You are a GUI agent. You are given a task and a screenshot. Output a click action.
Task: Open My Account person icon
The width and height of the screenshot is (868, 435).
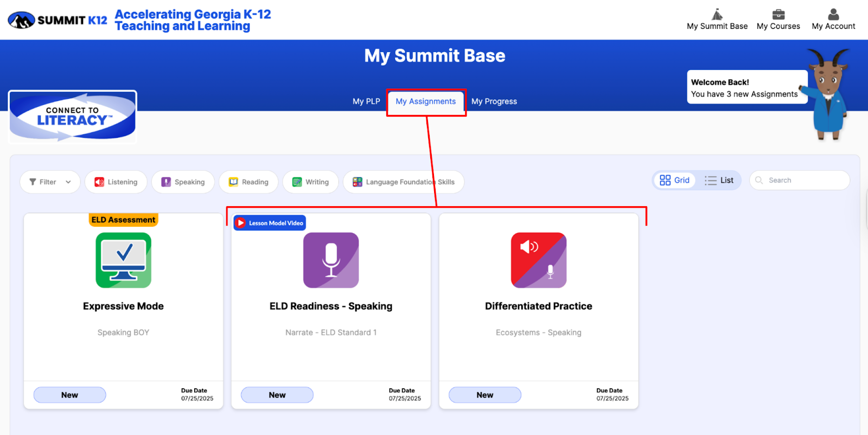pyautogui.click(x=833, y=14)
